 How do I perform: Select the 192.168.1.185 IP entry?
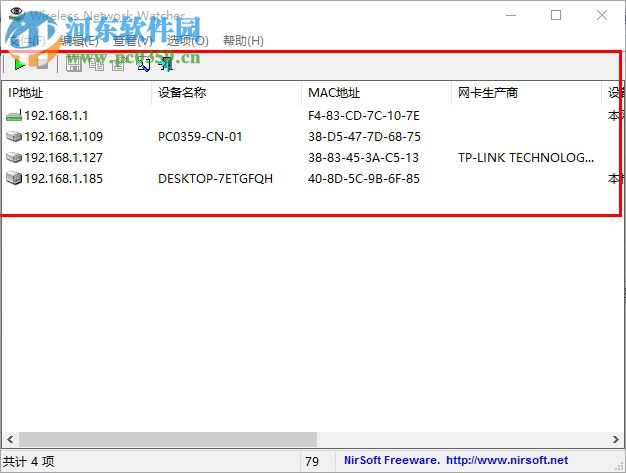point(63,178)
